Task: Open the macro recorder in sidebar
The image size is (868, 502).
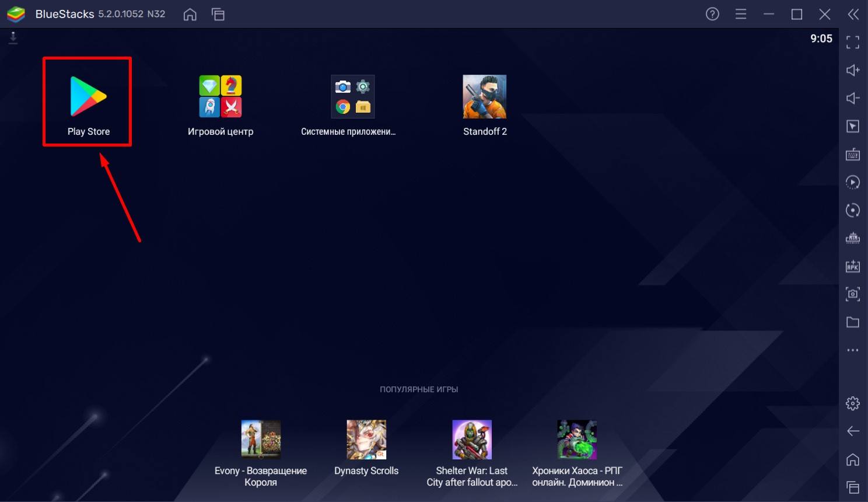Action: click(x=853, y=182)
